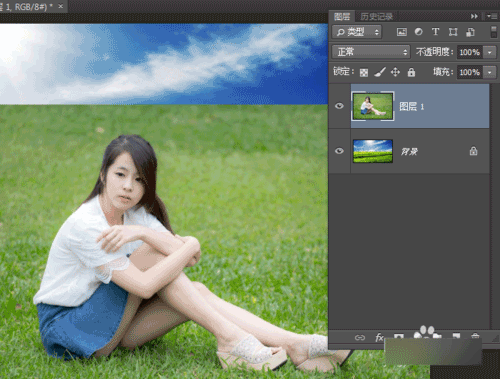Filter layers by adjustment layer icon

click(419, 32)
